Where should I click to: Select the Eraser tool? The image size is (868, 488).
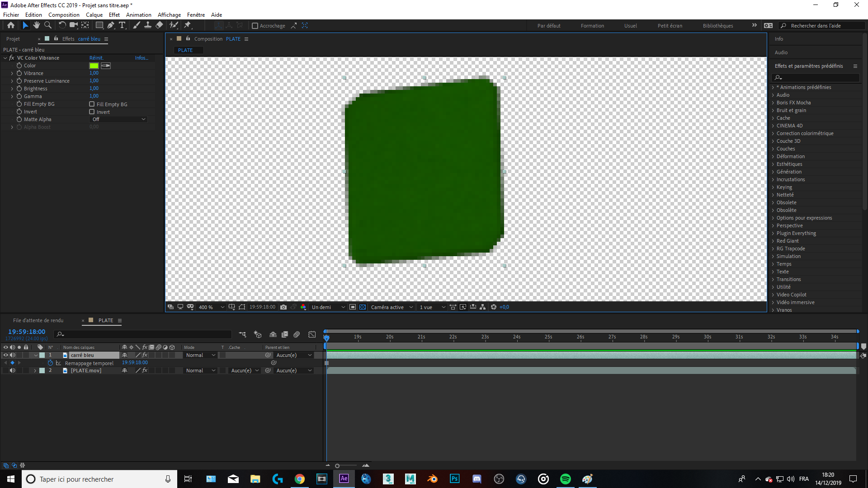pyautogui.click(x=159, y=25)
